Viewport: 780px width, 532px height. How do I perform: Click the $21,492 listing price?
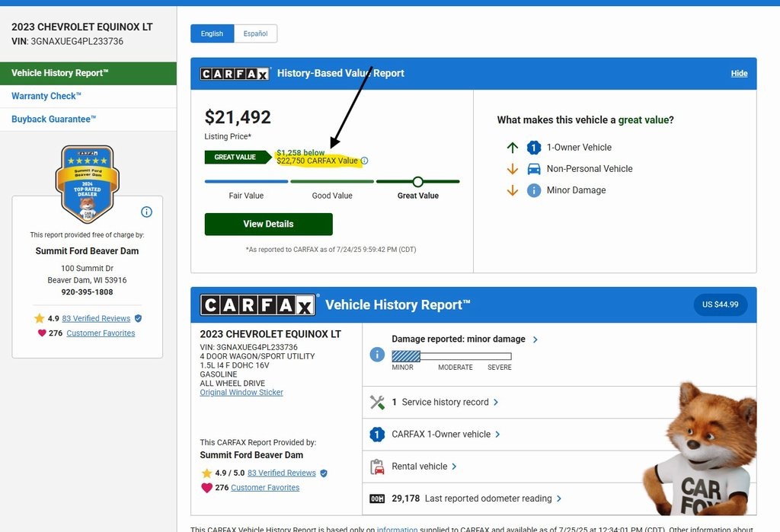point(238,117)
